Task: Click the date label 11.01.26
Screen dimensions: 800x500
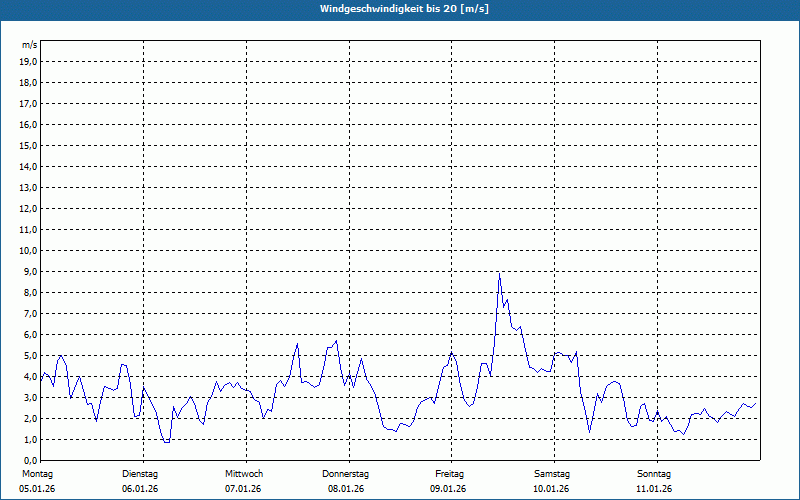Action: coord(654,489)
